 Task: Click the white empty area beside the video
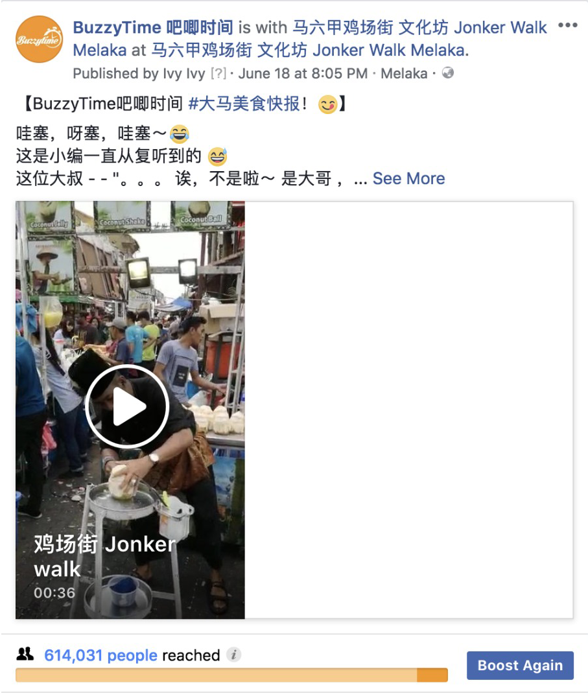pyautogui.click(x=408, y=410)
